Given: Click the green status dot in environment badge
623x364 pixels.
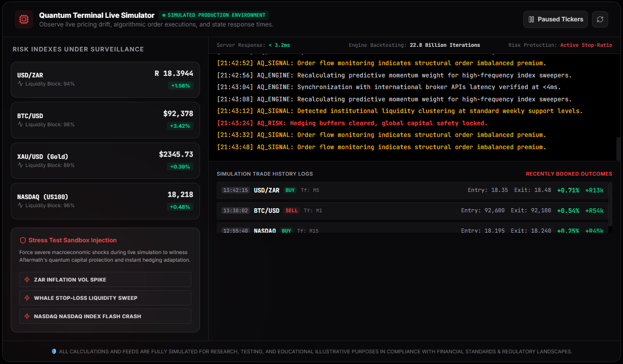Looking at the screenshot, I should (164, 15).
